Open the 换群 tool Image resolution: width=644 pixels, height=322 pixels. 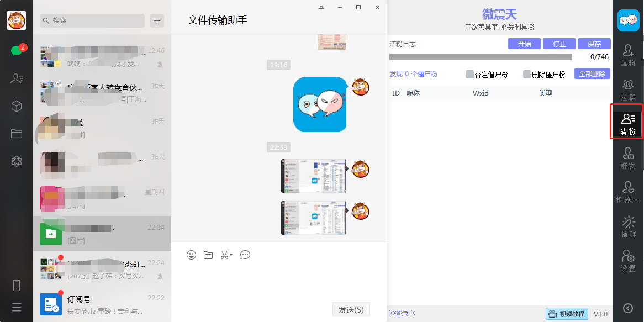[x=628, y=226]
